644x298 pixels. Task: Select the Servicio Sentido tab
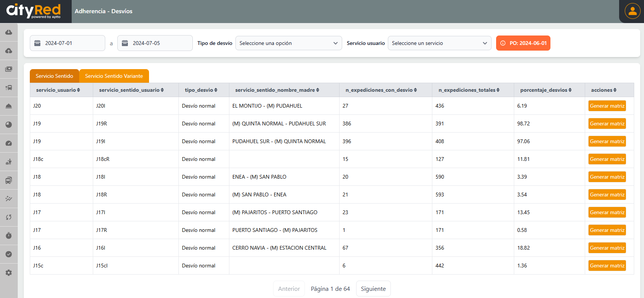[x=54, y=76]
